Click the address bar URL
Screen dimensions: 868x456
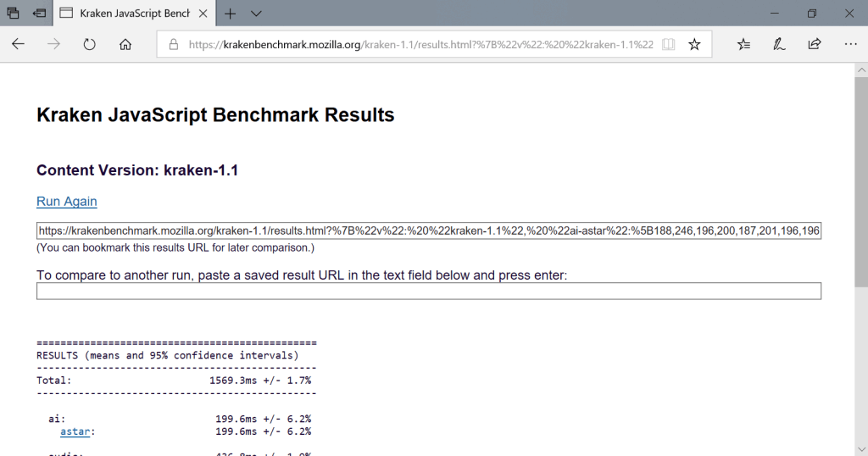420,44
